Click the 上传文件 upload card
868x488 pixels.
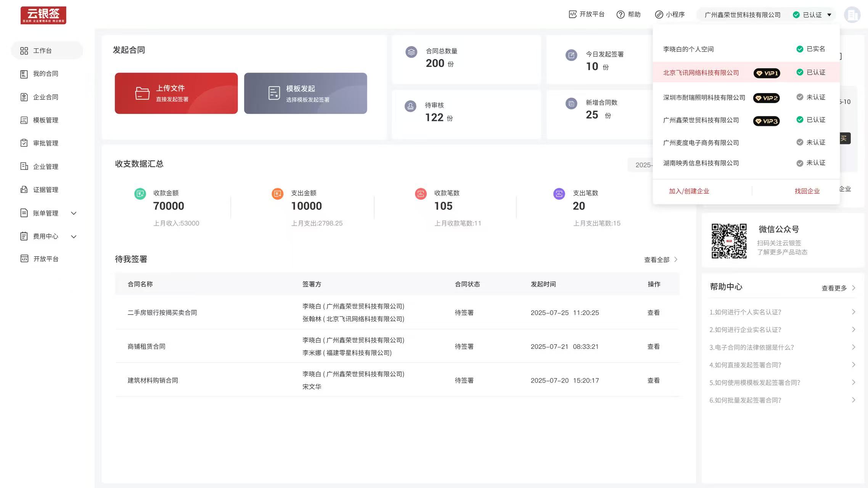click(x=176, y=93)
